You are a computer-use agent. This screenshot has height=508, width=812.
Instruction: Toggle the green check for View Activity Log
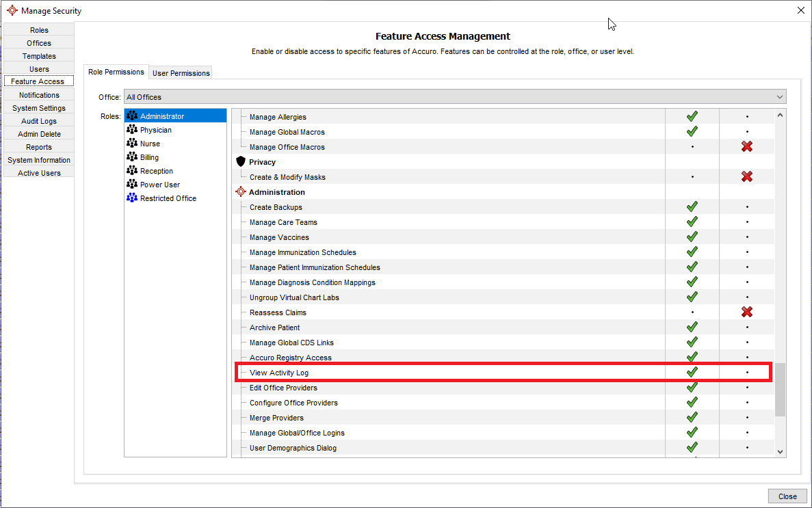point(692,373)
